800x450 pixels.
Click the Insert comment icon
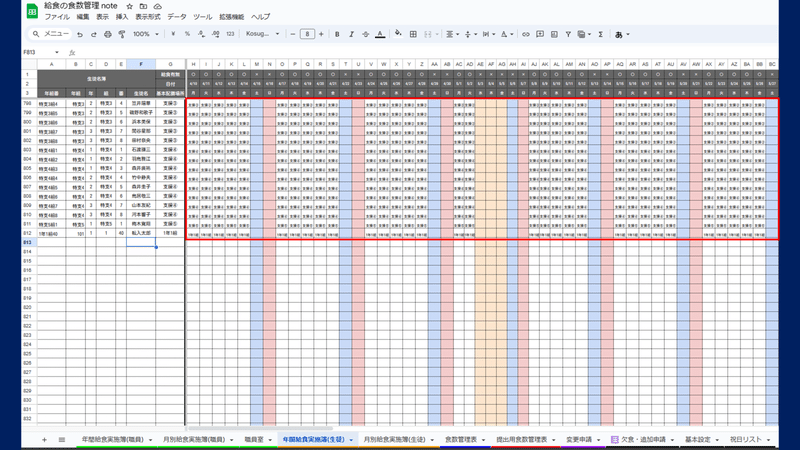540,34
